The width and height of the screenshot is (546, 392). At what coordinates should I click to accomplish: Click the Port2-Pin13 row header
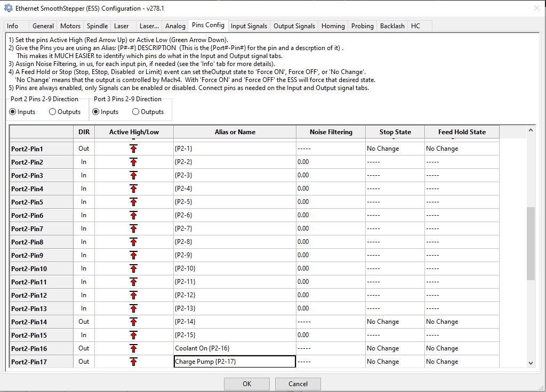pyautogui.click(x=41, y=308)
